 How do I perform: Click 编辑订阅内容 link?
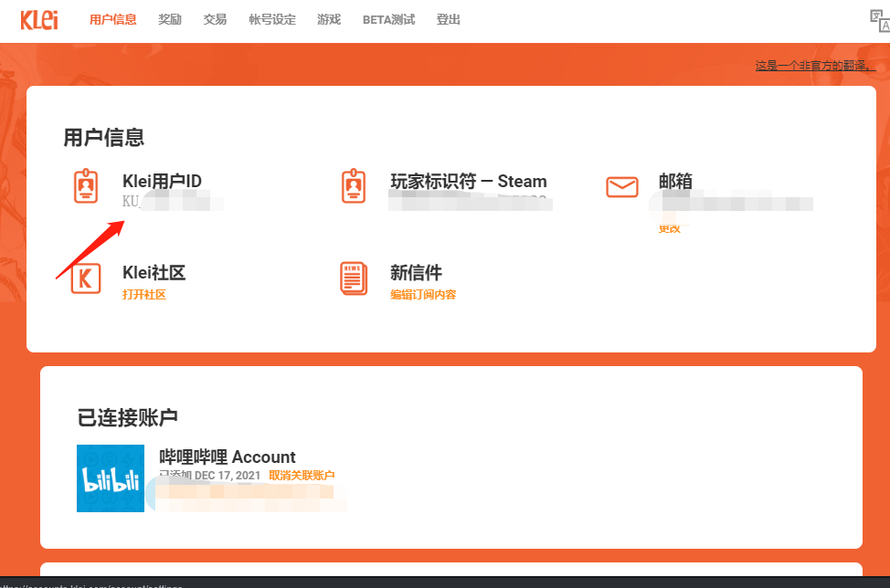point(423,294)
